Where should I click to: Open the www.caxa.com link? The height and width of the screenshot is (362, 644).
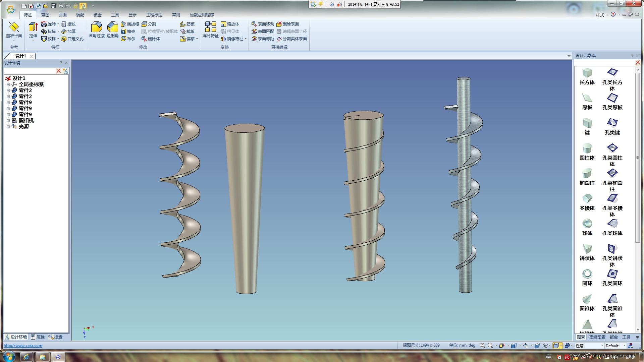coord(23,346)
